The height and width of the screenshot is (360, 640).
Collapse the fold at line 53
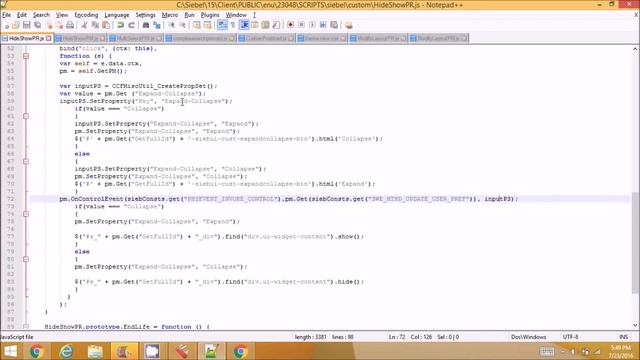point(26,56)
